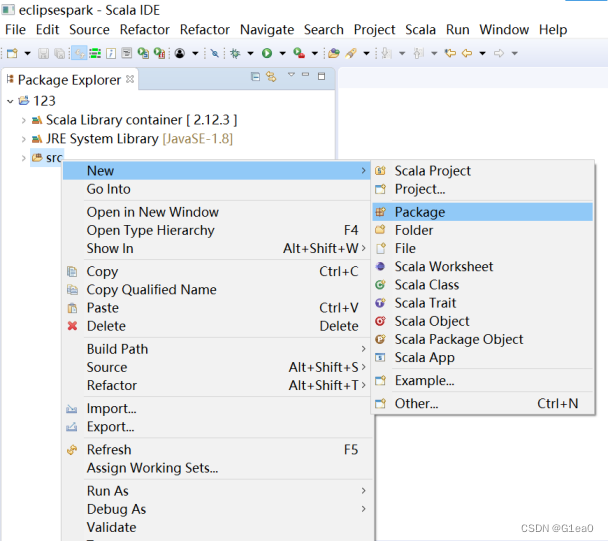Screen dimensions: 609x542
Task: Close the Package Explorer tab
Action: 130,79
